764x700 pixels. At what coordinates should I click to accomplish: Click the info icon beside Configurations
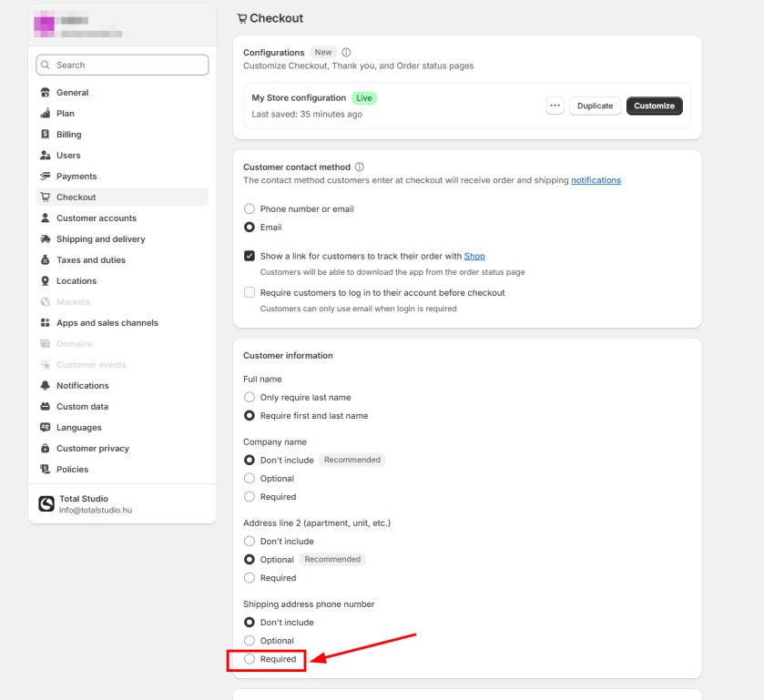(x=346, y=53)
